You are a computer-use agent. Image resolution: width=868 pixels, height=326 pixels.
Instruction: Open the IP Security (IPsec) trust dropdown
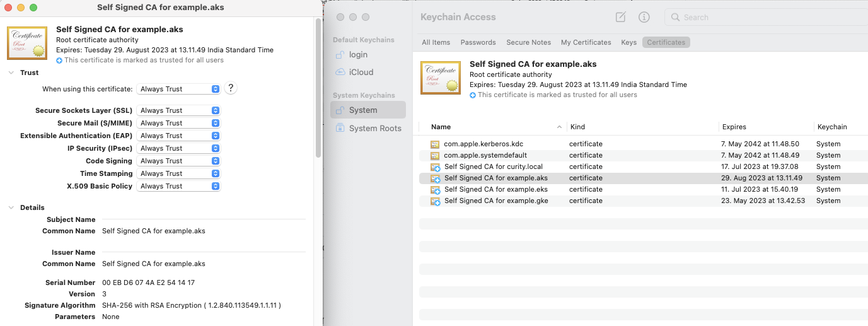pos(179,148)
